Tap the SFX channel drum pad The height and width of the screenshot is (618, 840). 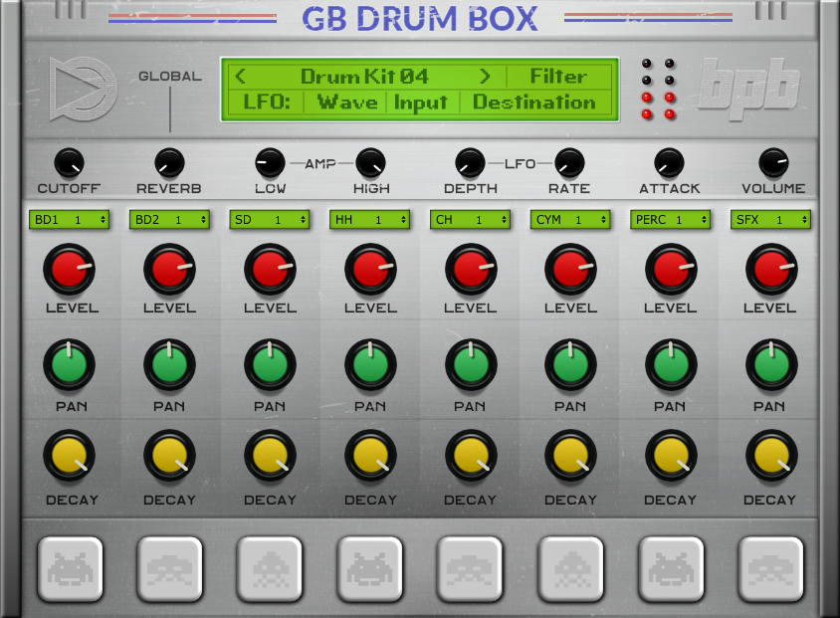pyautogui.click(x=771, y=568)
